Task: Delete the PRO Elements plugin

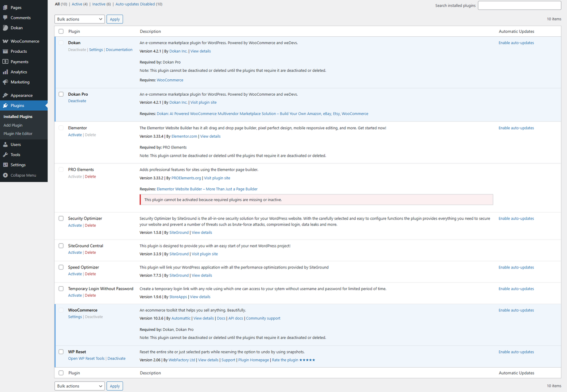Action: (x=90, y=176)
